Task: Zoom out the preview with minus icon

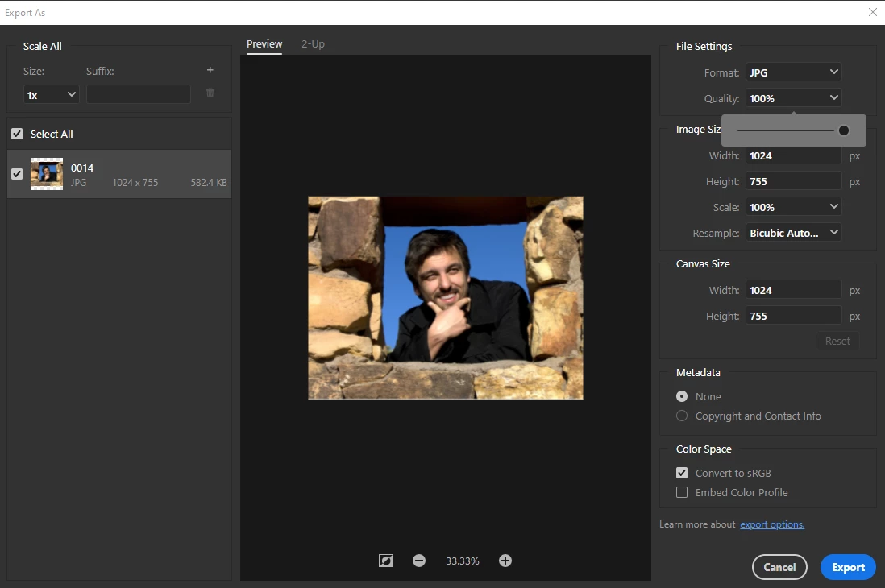Action: coord(419,561)
